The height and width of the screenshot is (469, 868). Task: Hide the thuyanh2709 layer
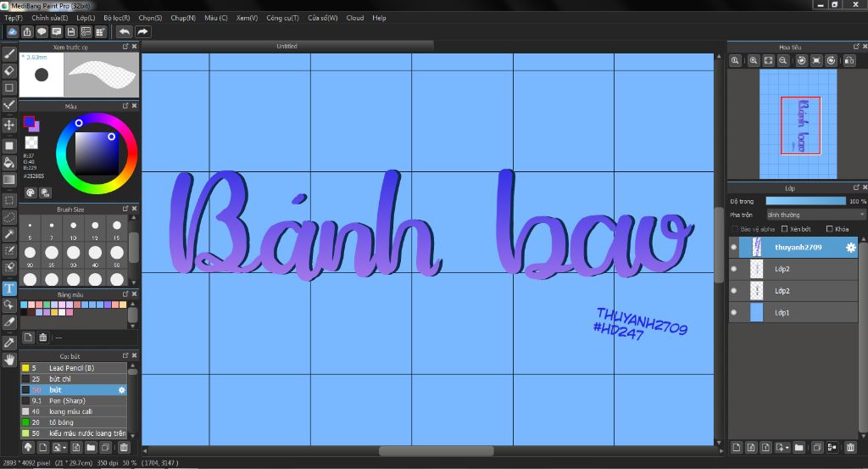point(733,248)
